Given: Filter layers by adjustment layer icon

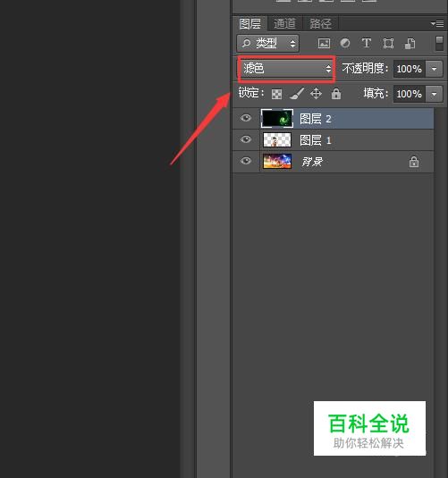Looking at the screenshot, I should pos(345,43).
